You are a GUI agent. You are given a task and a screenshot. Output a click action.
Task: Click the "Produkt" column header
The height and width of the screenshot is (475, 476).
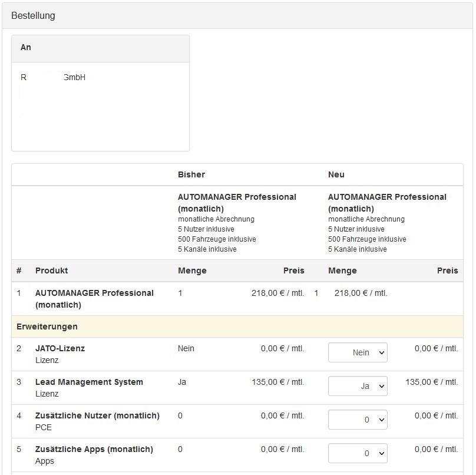[52, 271]
